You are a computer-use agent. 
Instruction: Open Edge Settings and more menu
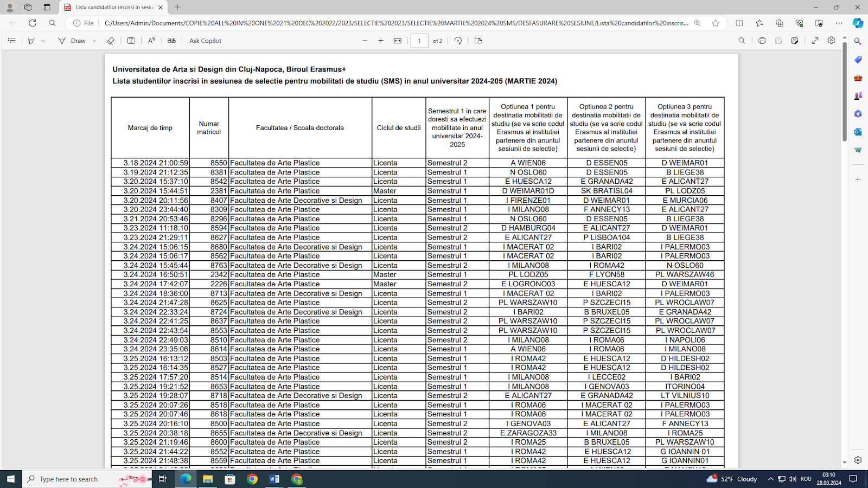[839, 23]
